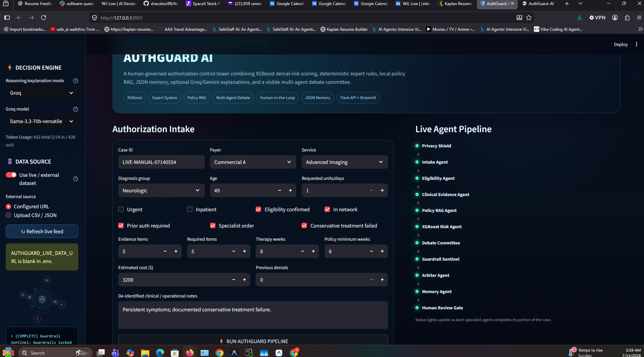
Task: Show help for live external dataset toggle
Action: pyautogui.click(x=76, y=179)
